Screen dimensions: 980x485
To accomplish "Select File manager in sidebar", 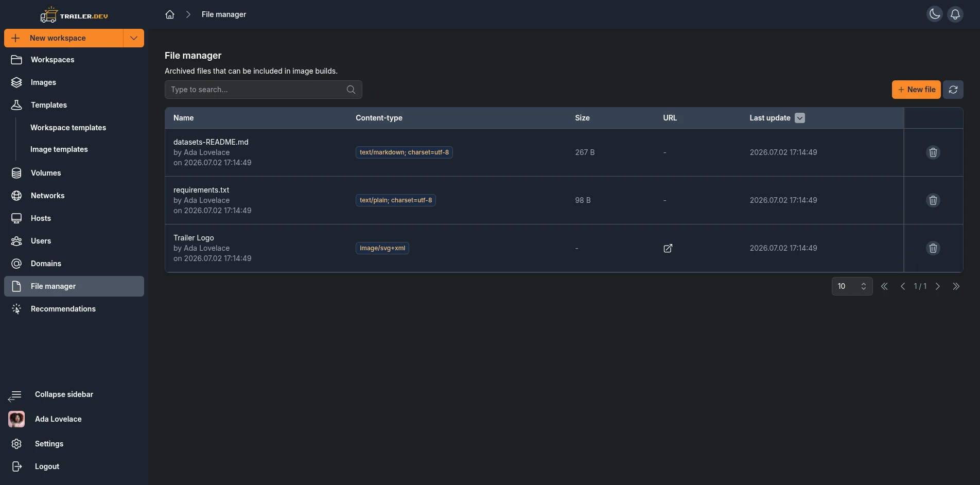I will pos(74,286).
